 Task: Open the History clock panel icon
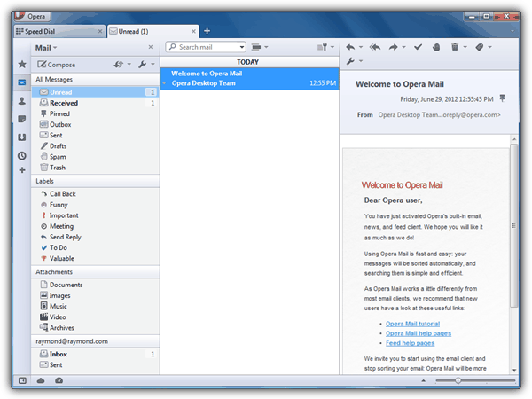[22, 156]
